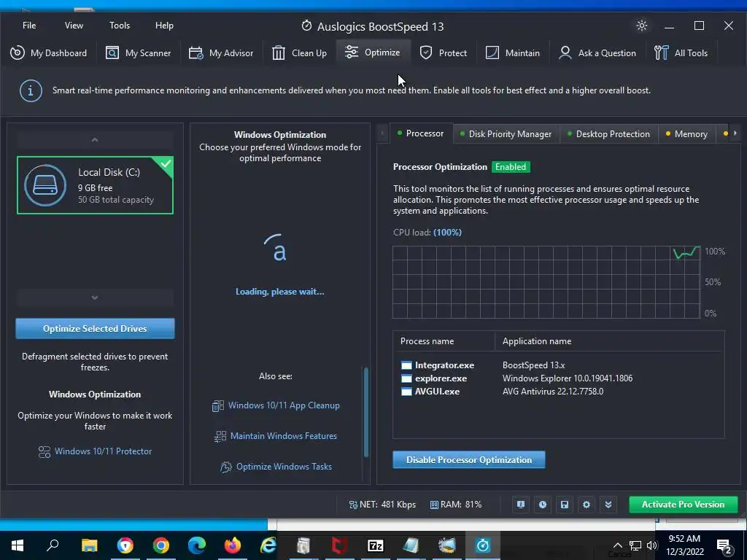This screenshot has height=560, width=747.
Task: Open Windows 10/11 Protector link
Action: tap(95, 451)
